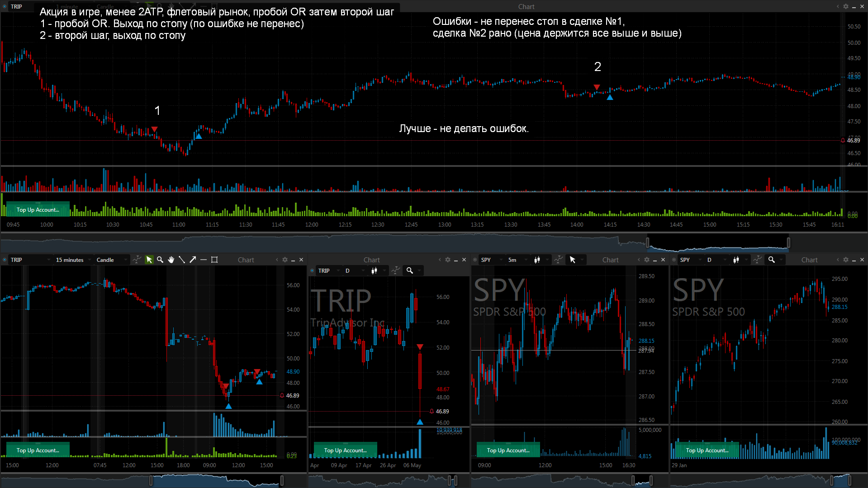Image resolution: width=868 pixels, height=488 pixels.
Task: Select the arrow drawing tool
Action: pyautogui.click(x=193, y=260)
